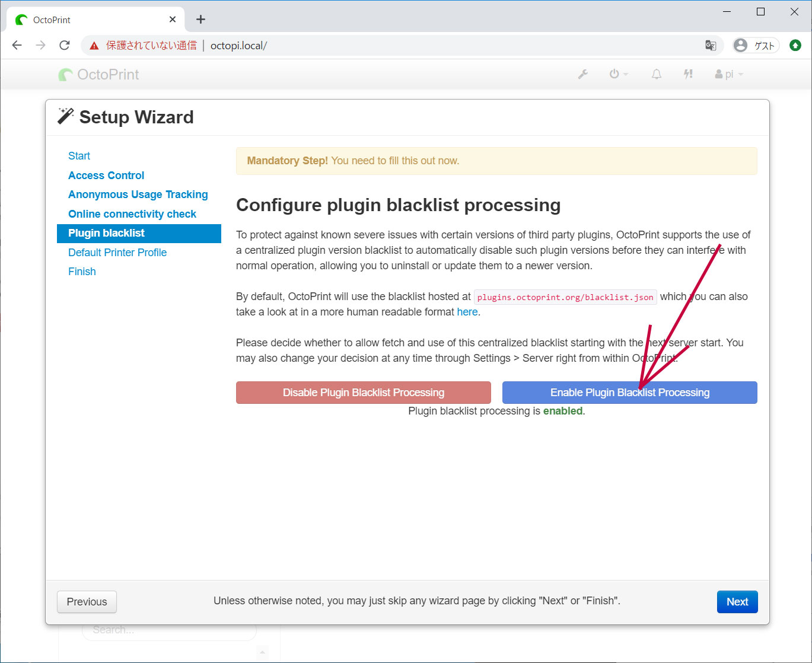Select the OctoPrint browser tab
The image size is (812, 663).
(x=95, y=20)
